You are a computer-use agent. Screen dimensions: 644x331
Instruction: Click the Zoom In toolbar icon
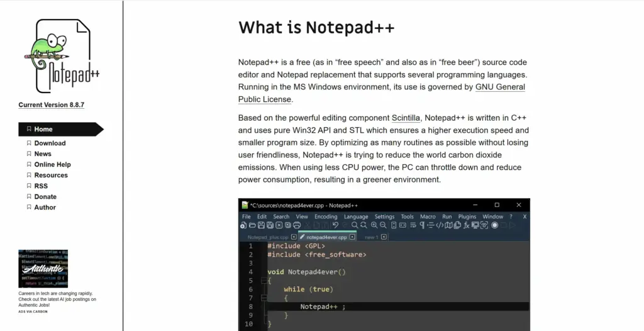coord(374,225)
